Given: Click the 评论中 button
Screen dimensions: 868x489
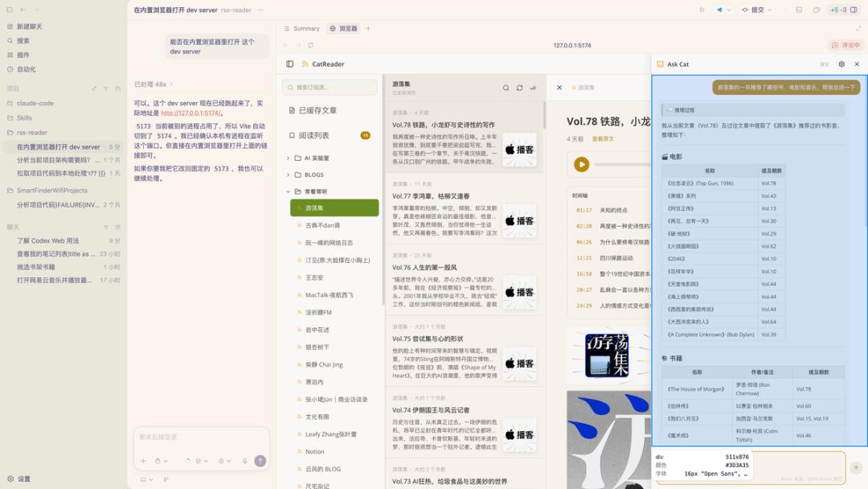Looking at the screenshot, I should coord(845,45).
